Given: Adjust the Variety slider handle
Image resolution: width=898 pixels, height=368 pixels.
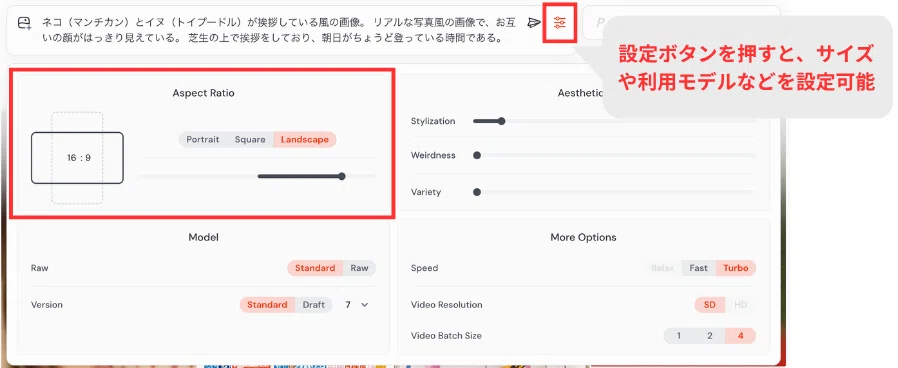Looking at the screenshot, I should (x=476, y=192).
